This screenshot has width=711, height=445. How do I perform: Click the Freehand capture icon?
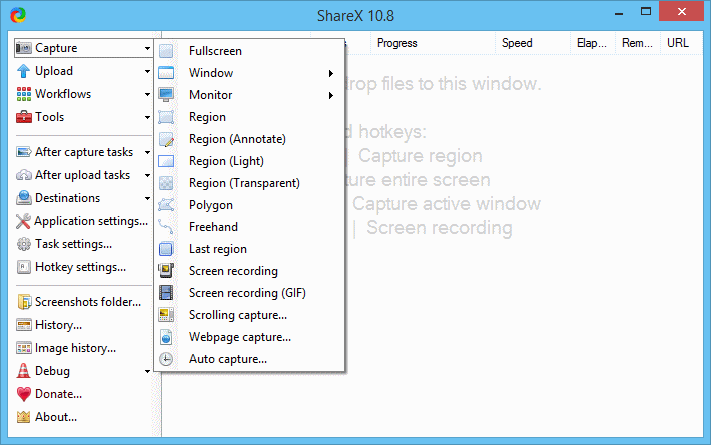pyautogui.click(x=166, y=227)
